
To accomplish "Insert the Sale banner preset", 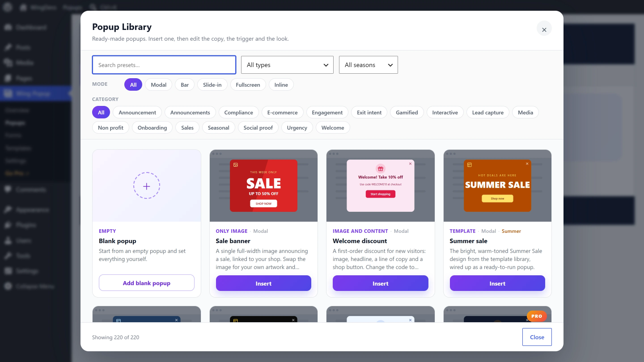I will pyautogui.click(x=263, y=283).
